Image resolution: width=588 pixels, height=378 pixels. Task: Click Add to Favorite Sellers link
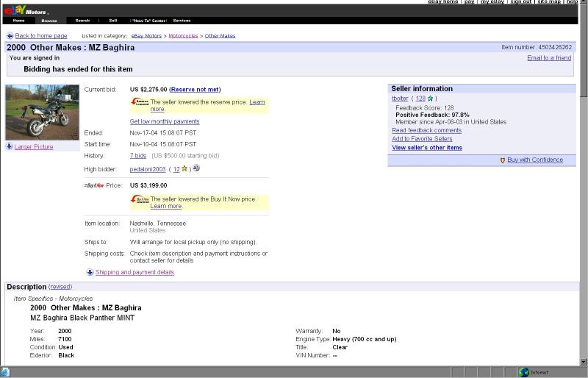[422, 139]
